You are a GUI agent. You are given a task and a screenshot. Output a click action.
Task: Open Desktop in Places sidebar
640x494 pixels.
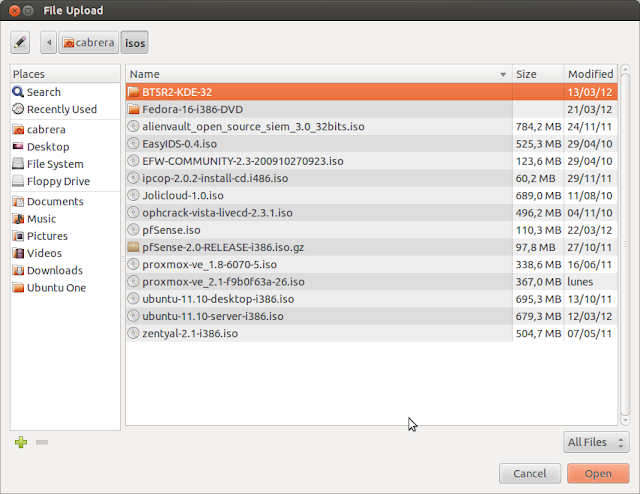pos(65,147)
